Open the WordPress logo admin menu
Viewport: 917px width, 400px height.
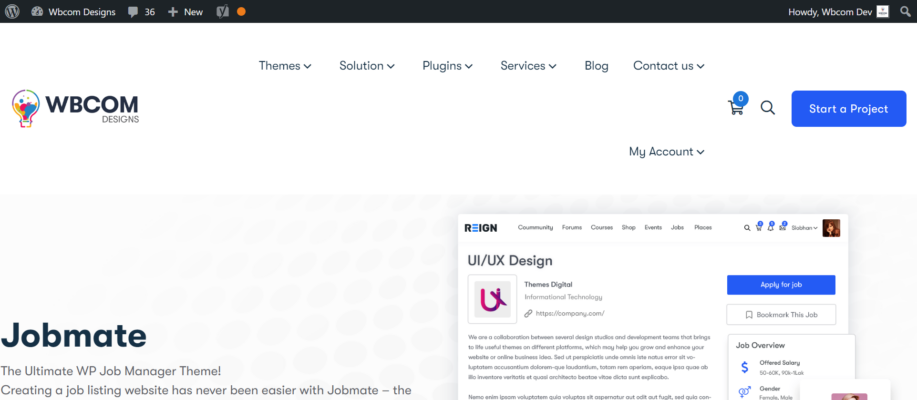pos(12,12)
